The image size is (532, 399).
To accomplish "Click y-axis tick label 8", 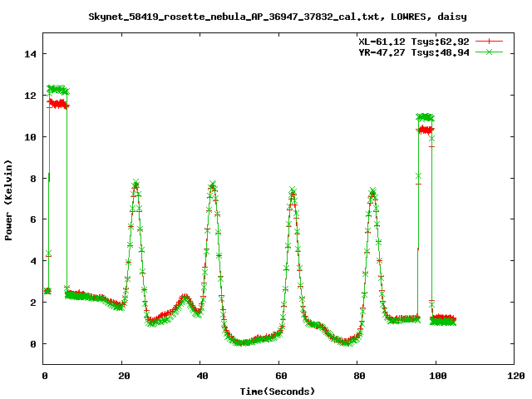I will point(33,178).
